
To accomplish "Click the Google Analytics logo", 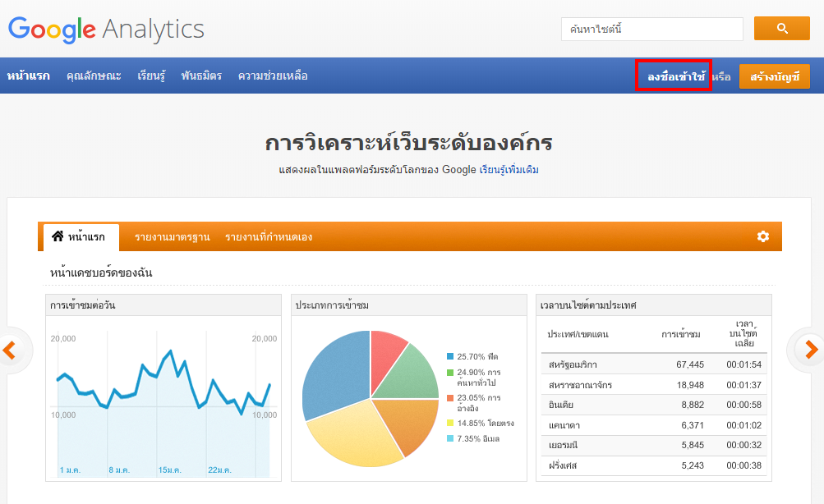I will 106,30.
